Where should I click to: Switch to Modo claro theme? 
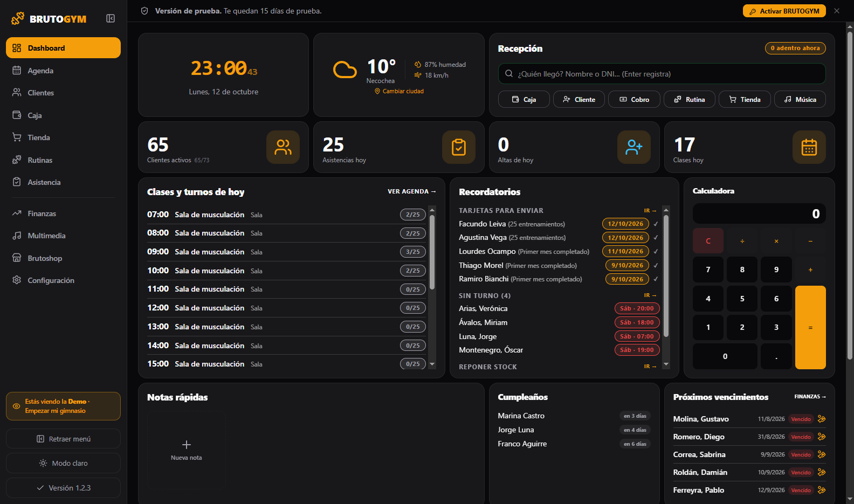click(63, 463)
